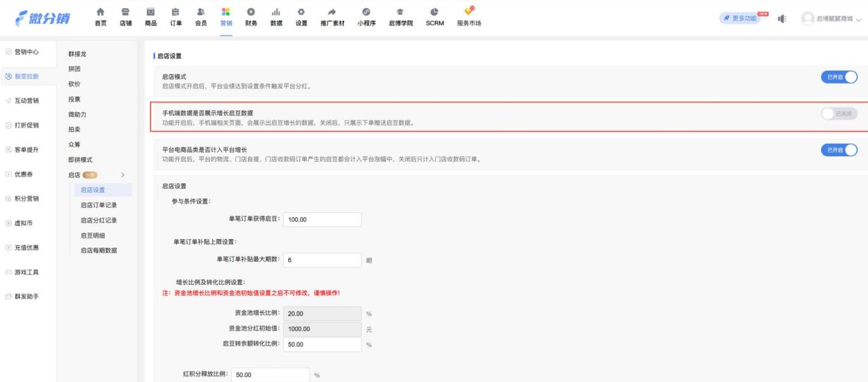Select 游戏工具 in the sidebar
This screenshot has width=868, height=382.
[x=28, y=272]
